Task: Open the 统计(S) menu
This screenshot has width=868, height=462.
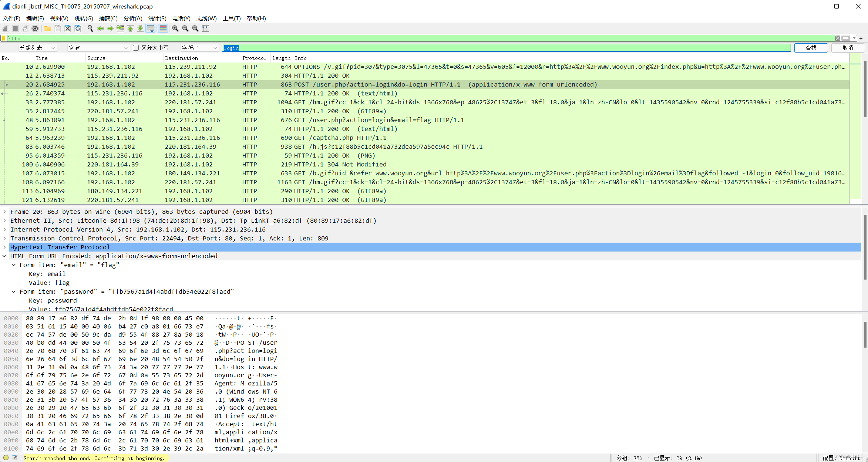Action: (x=157, y=18)
